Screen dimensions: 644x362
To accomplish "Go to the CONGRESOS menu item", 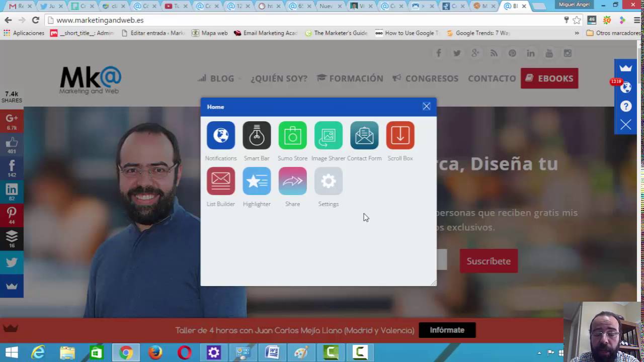I will point(432,78).
